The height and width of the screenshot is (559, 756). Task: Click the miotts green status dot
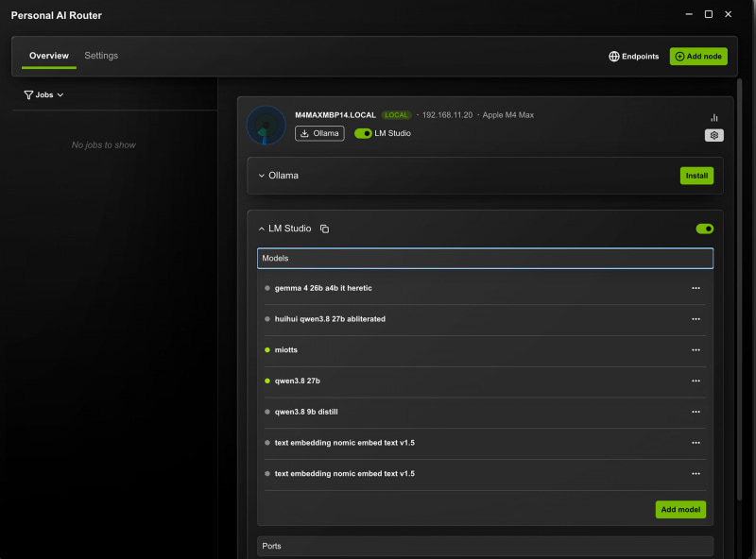(x=267, y=350)
